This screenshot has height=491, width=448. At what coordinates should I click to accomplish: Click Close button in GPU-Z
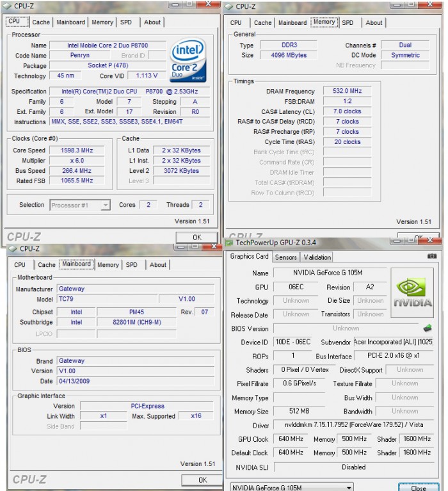pyautogui.click(x=419, y=488)
